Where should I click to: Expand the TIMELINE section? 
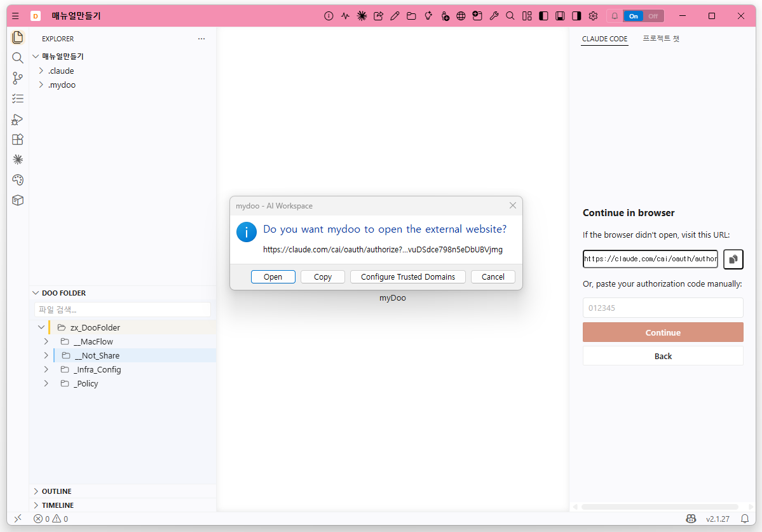pos(36,505)
